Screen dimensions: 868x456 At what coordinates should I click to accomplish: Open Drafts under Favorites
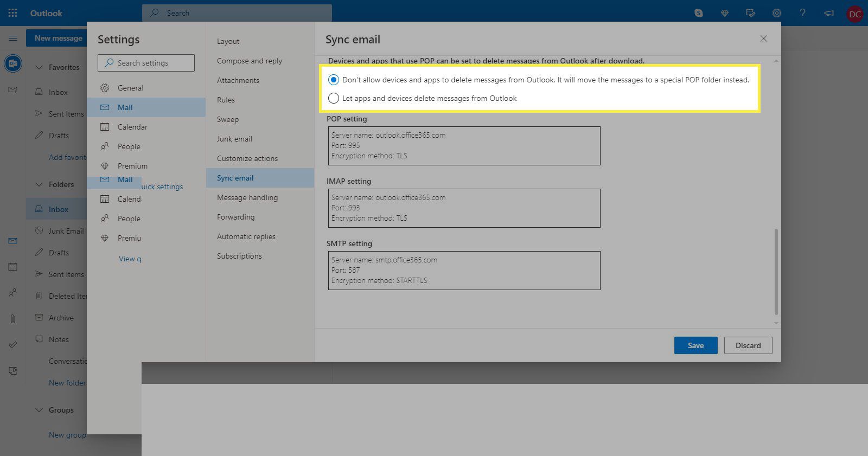tap(59, 136)
